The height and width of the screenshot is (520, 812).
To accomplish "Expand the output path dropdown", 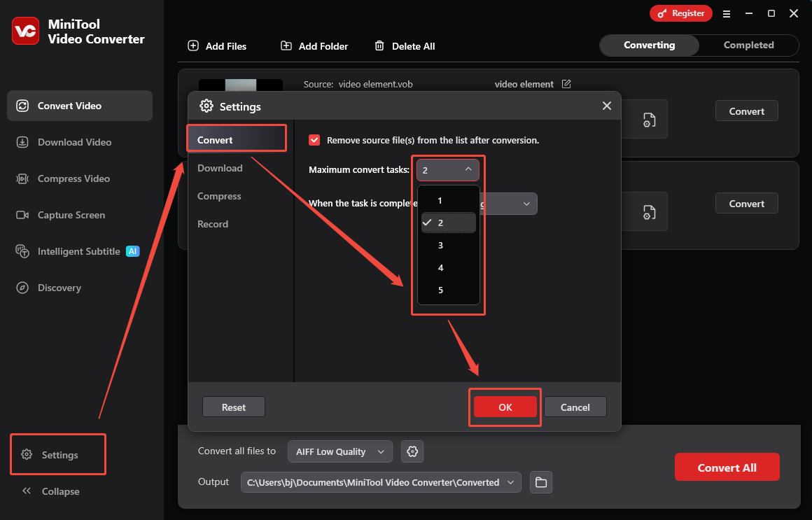I will pos(511,482).
